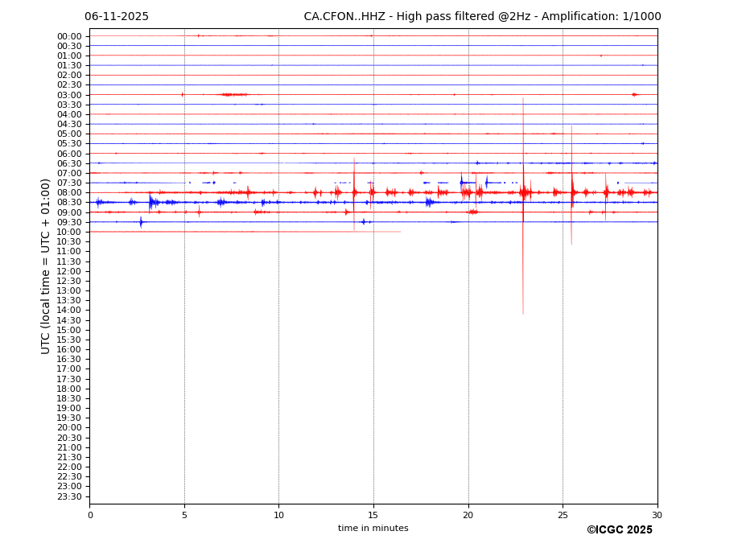The height and width of the screenshot is (560, 746).
Task: Click the 15 minute x-axis tick
Action: click(373, 515)
